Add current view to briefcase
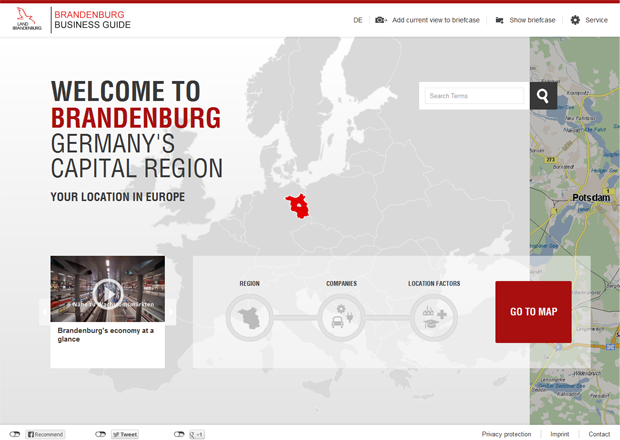Viewport: 620px width, 440px height. pyautogui.click(x=436, y=20)
